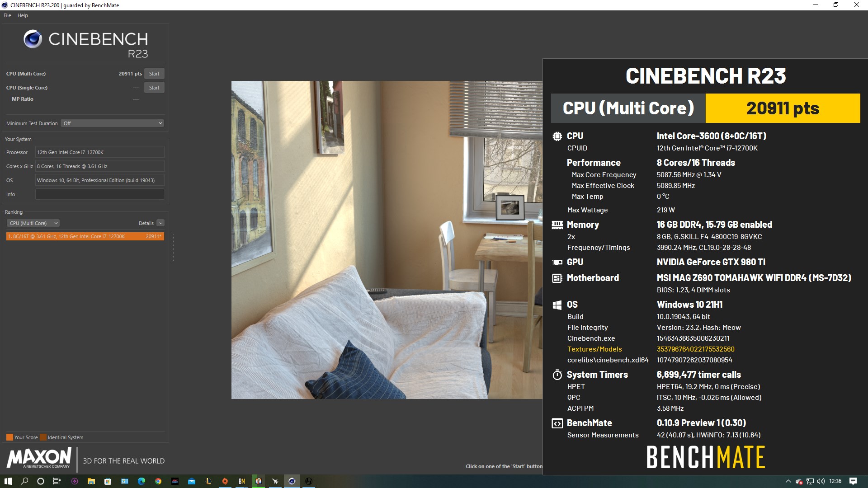Click the CPU chip icon in BenchMate panel

tap(557, 136)
